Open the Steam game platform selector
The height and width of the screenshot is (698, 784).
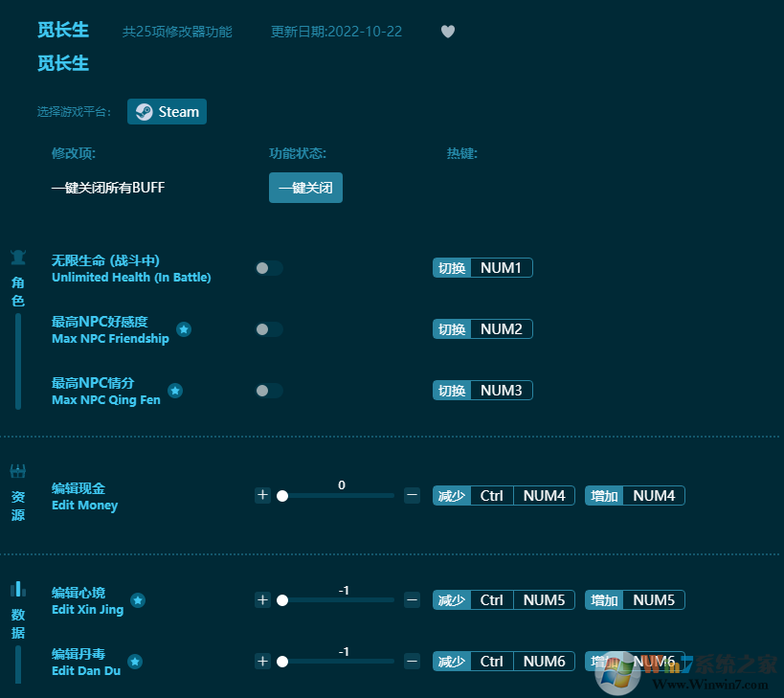point(167,111)
